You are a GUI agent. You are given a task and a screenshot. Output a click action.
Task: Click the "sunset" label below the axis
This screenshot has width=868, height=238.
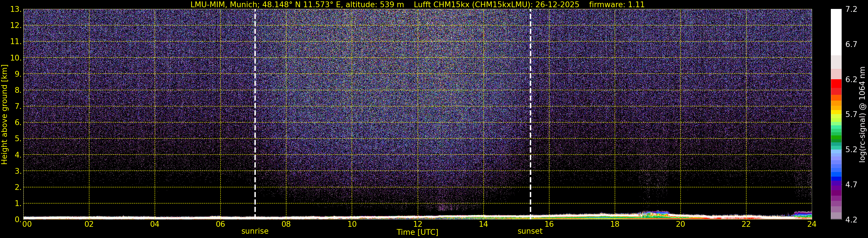(x=530, y=231)
